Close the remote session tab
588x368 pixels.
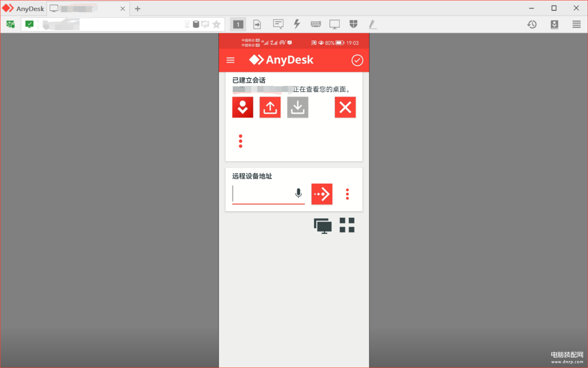pyautogui.click(x=123, y=9)
